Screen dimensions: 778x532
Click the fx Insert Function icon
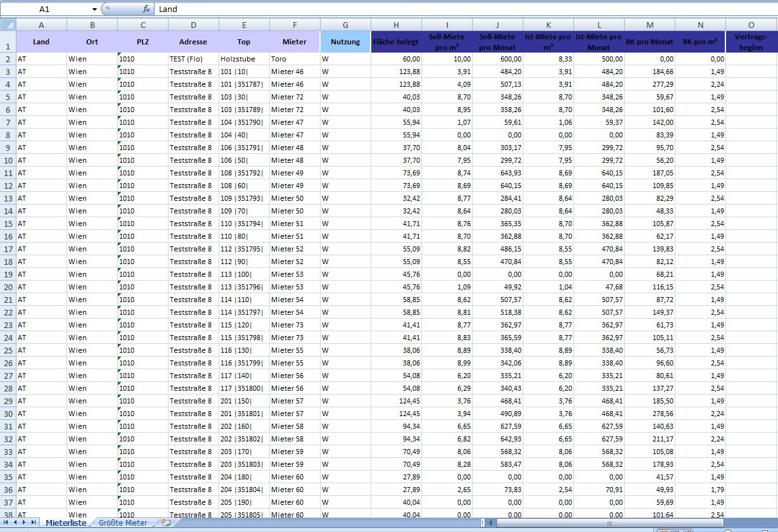[x=146, y=9]
